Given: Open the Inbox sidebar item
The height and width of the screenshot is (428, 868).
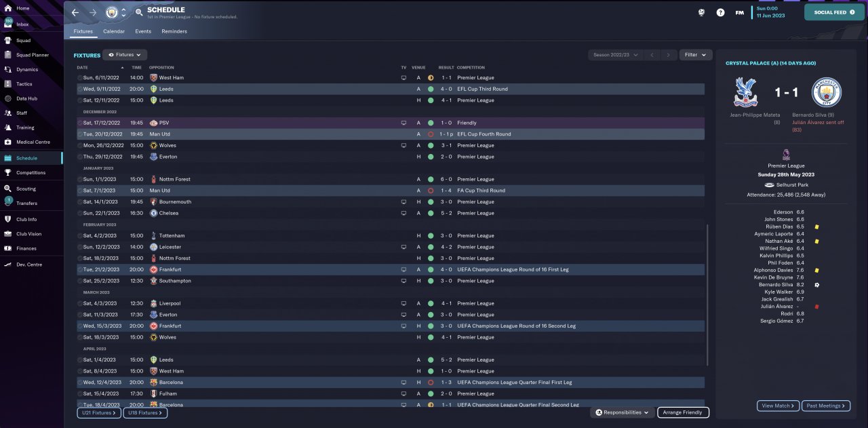Looking at the screenshot, I should tap(31, 24).
